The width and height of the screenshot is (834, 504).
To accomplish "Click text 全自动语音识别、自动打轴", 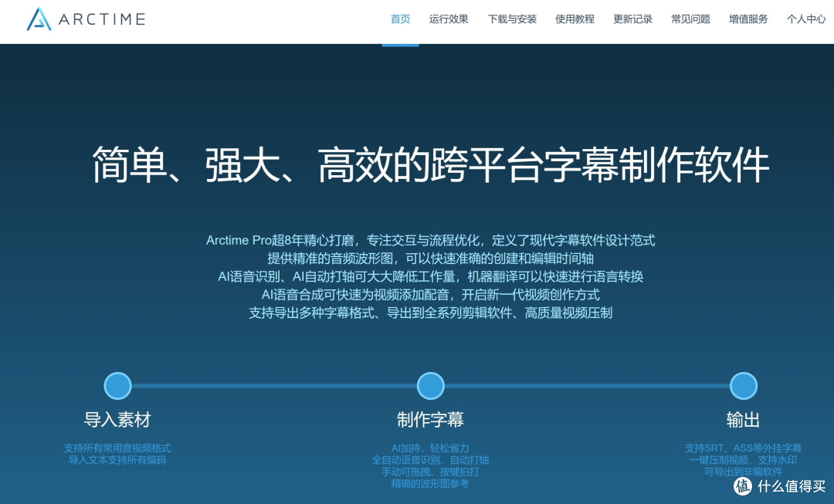I will [x=430, y=460].
